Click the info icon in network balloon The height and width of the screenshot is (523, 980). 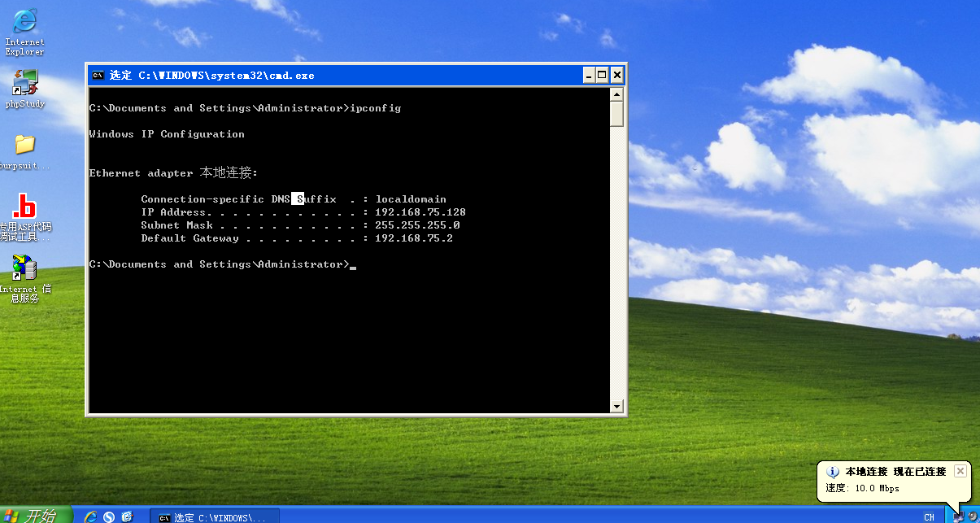click(x=832, y=472)
